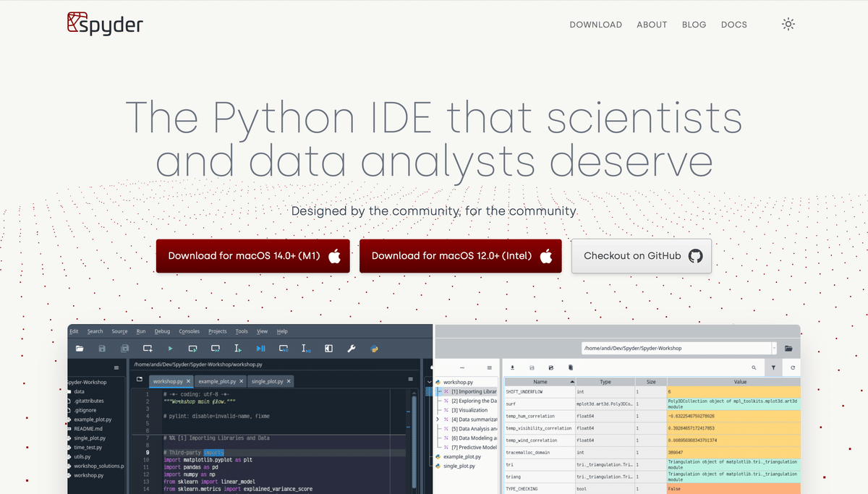Click the tracemalloc_domain variable name

coord(529,452)
